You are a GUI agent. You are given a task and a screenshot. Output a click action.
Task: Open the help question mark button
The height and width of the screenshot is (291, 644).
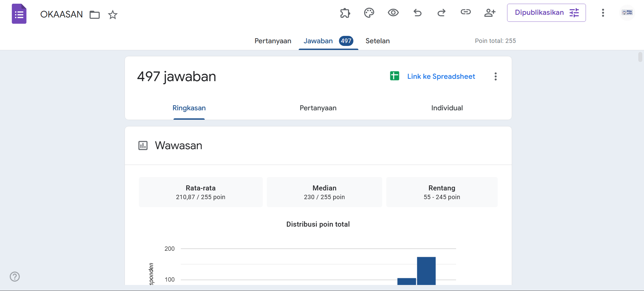click(15, 277)
